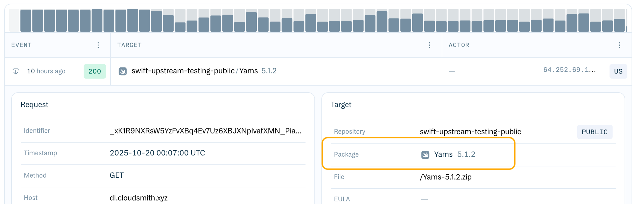Click the /Yams-5.1.2.zip file link
This screenshot has height=204, width=644.
[445, 177]
